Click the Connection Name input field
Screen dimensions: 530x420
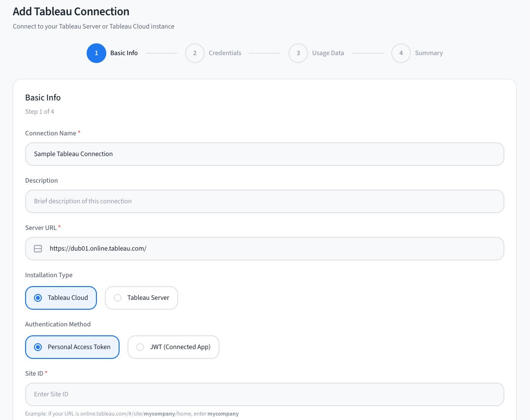click(x=265, y=154)
